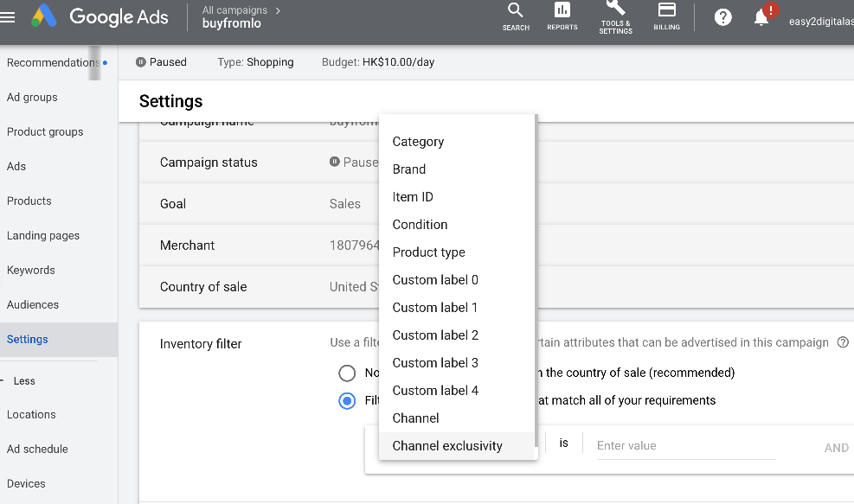Image resolution: width=854 pixels, height=504 pixels.
Task: Click the All campaigns breadcrumb link
Action: click(234, 10)
